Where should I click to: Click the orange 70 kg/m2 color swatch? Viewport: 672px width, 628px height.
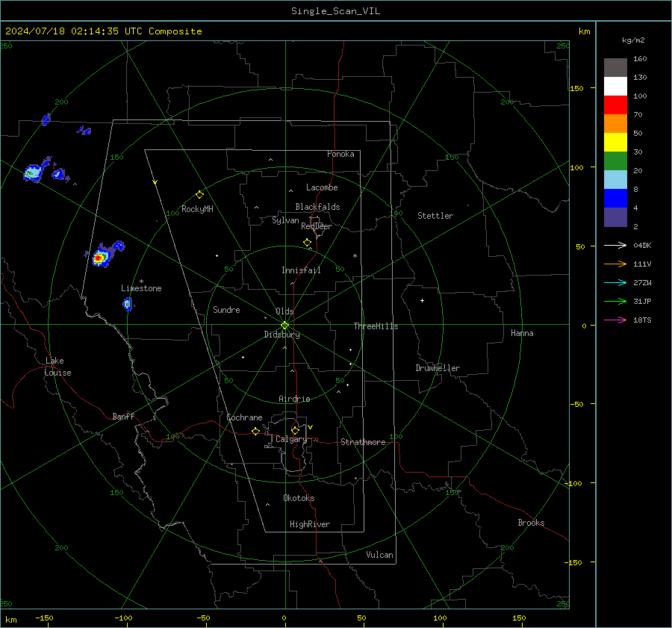[615, 123]
